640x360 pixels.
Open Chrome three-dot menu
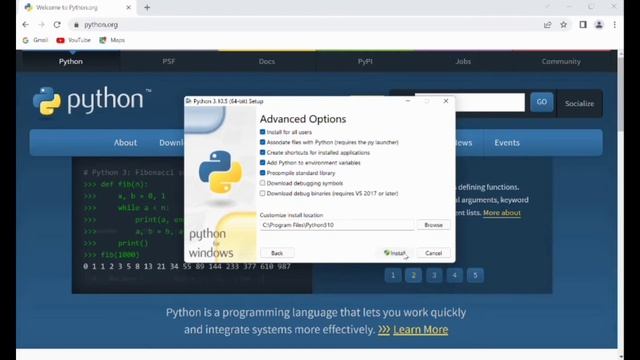point(614,25)
